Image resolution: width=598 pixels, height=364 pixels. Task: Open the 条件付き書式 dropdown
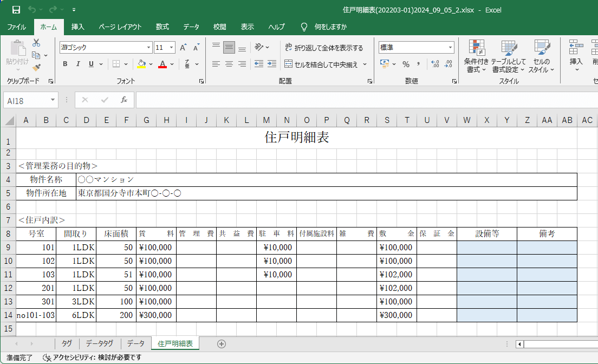(x=476, y=57)
